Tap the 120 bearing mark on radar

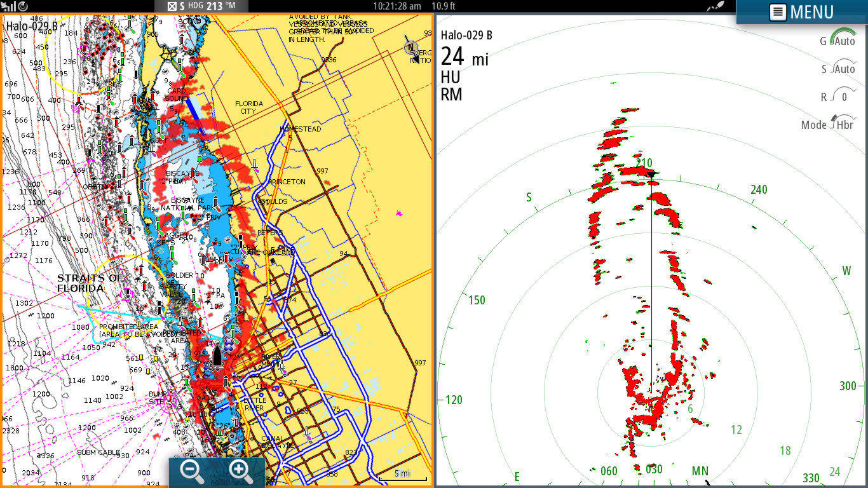click(x=454, y=400)
